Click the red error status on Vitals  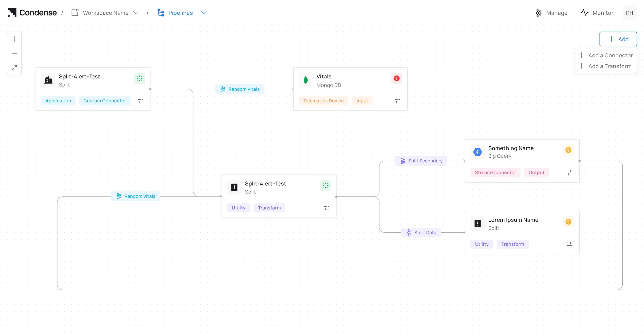pyautogui.click(x=396, y=79)
